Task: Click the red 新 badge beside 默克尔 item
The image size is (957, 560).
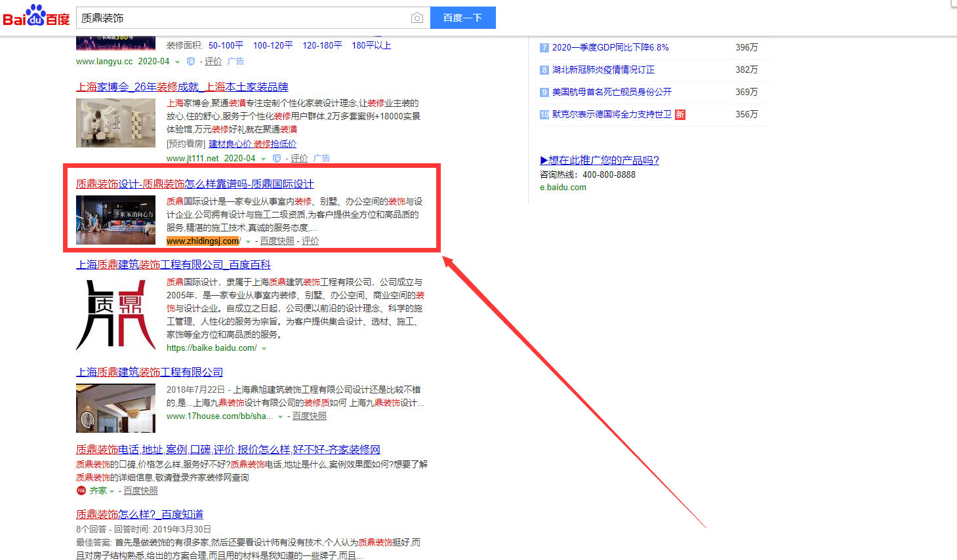Action: [680, 115]
